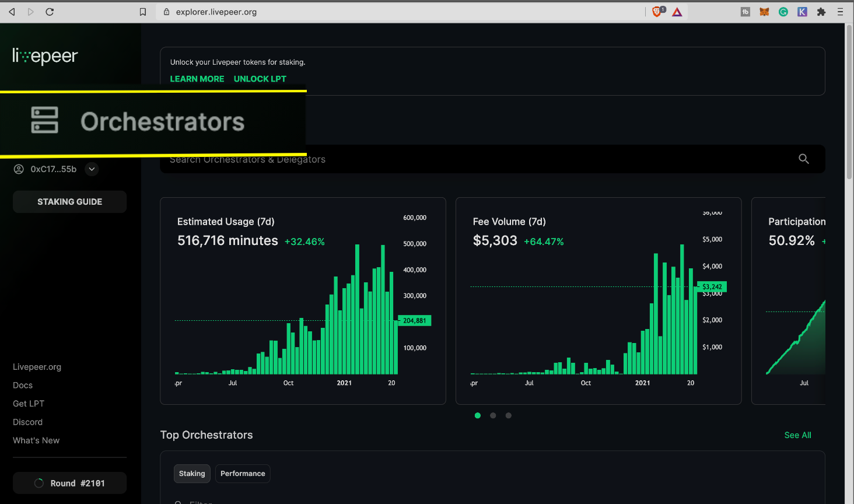Click the LEARN MORE link
The height and width of the screenshot is (504, 854).
coord(197,79)
